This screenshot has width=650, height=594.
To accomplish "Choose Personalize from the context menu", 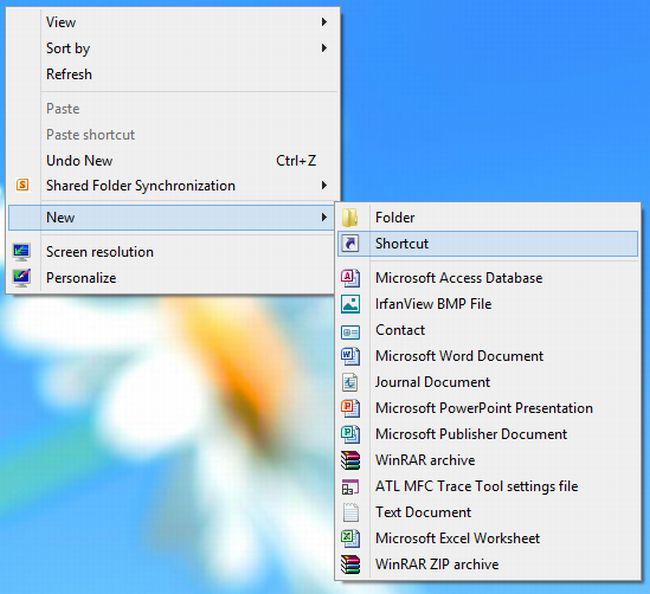I will tap(173, 278).
